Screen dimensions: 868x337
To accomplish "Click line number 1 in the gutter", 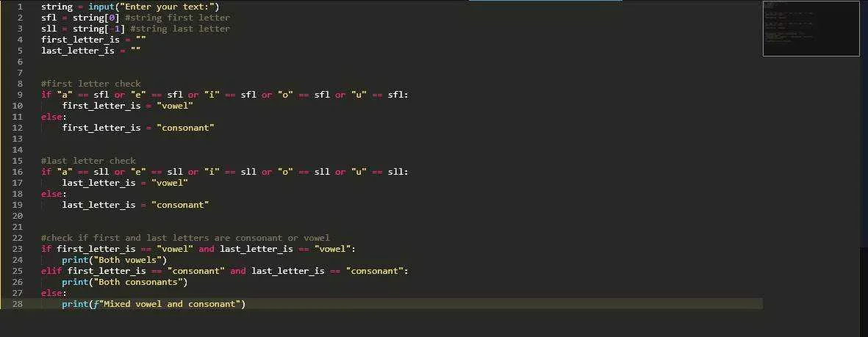I will (x=20, y=7).
